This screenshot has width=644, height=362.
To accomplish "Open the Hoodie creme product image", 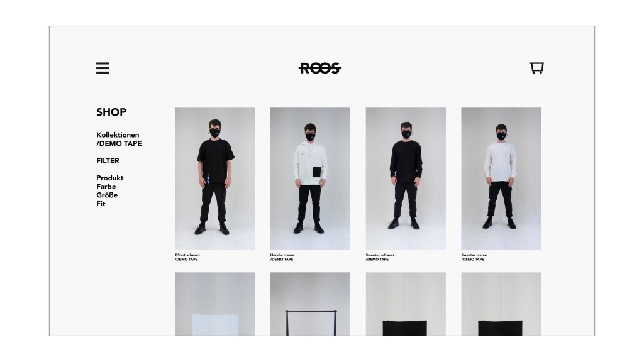I will click(310, 178).
